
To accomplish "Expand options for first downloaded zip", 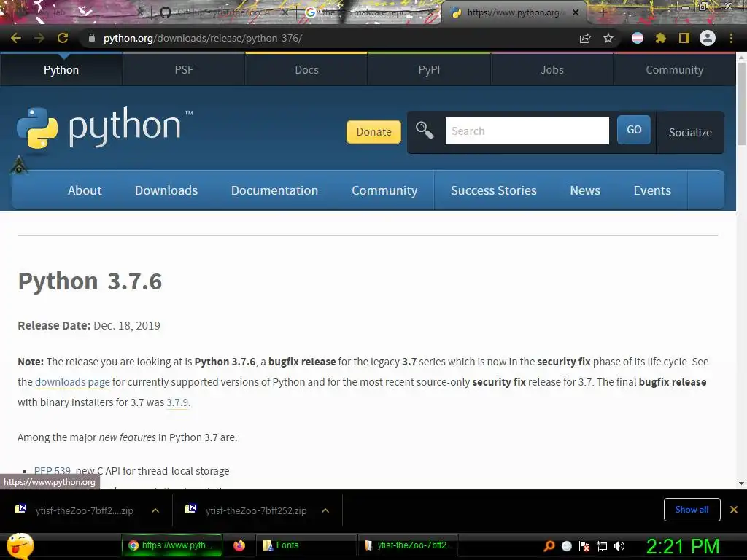I will point(155,510).
